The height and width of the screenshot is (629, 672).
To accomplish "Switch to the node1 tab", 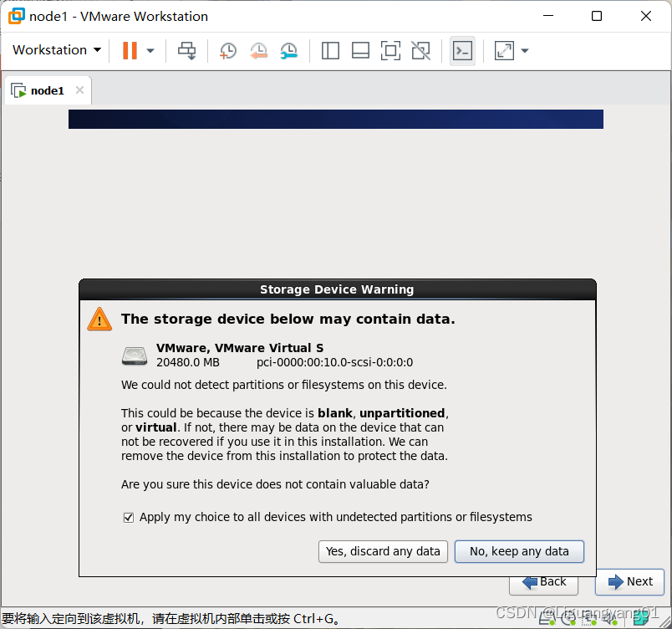I will point(47,90).
